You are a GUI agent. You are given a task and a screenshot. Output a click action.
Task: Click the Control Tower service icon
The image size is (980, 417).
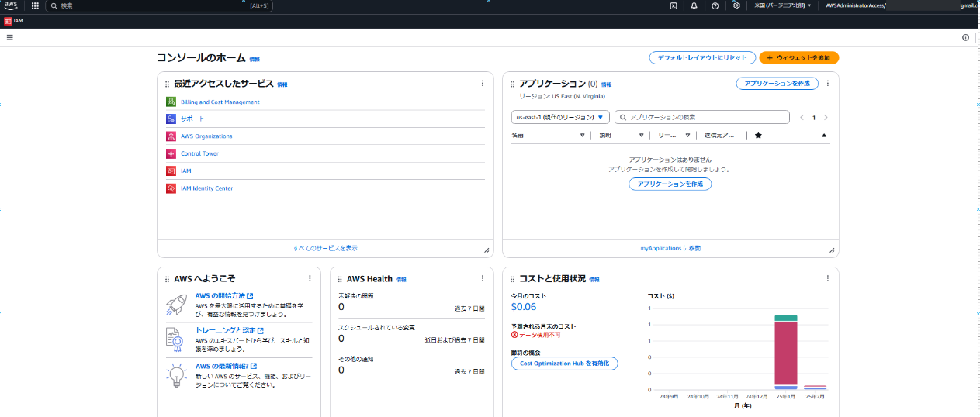tap(171, 153)
